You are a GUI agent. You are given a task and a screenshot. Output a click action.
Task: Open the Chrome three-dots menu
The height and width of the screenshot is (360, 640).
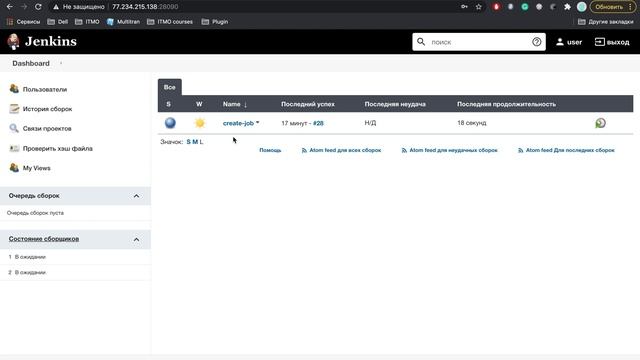(x=631, y=7)
